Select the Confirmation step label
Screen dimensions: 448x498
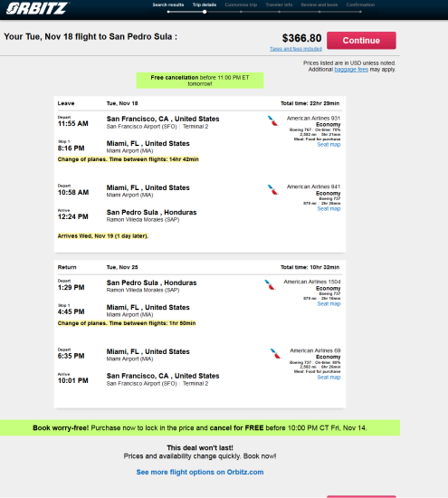click(360, 5)
